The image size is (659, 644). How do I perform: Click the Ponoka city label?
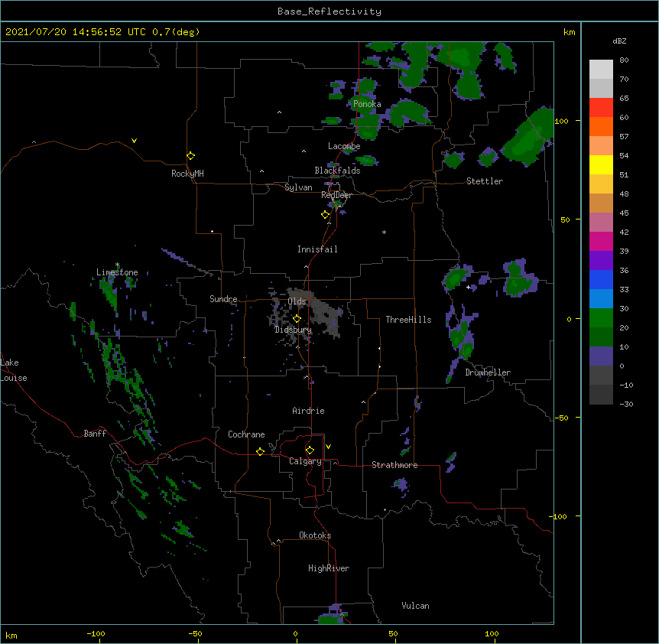click(x=367, y=104)
